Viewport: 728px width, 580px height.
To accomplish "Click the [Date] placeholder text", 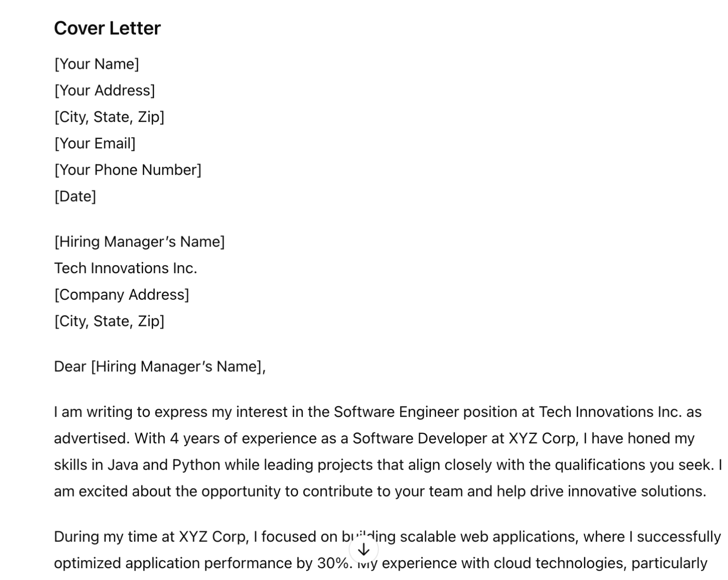I will [x=75, y=196].
